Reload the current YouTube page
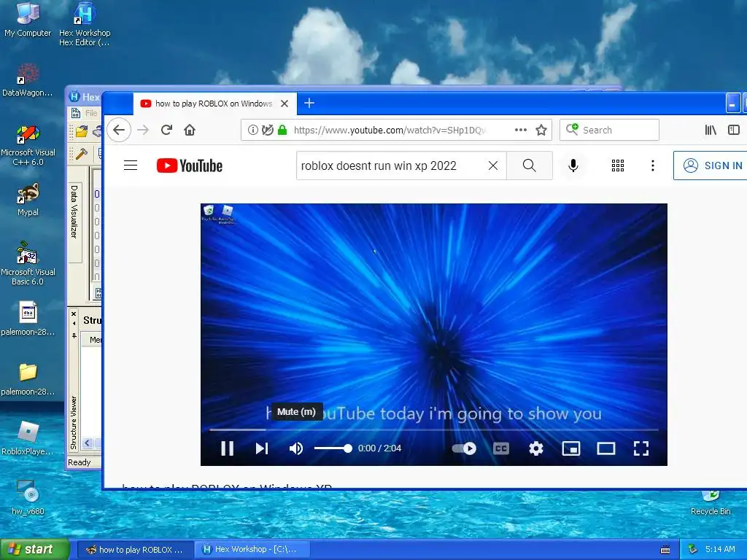 pos(166,130)
